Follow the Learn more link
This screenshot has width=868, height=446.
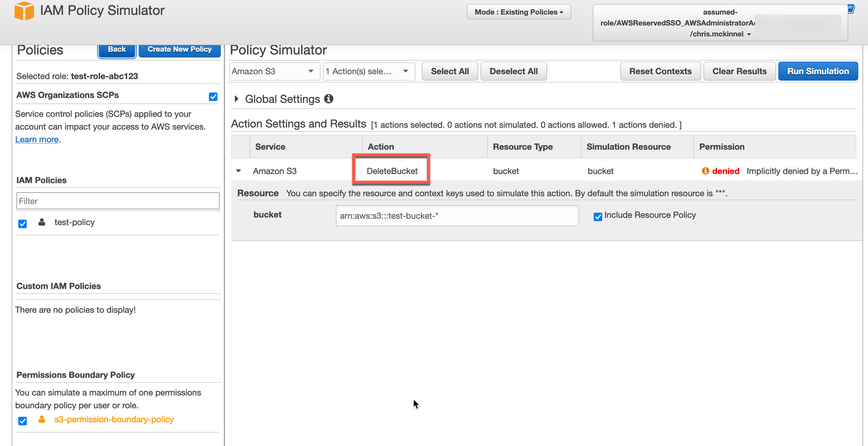(x=37, y=139)
